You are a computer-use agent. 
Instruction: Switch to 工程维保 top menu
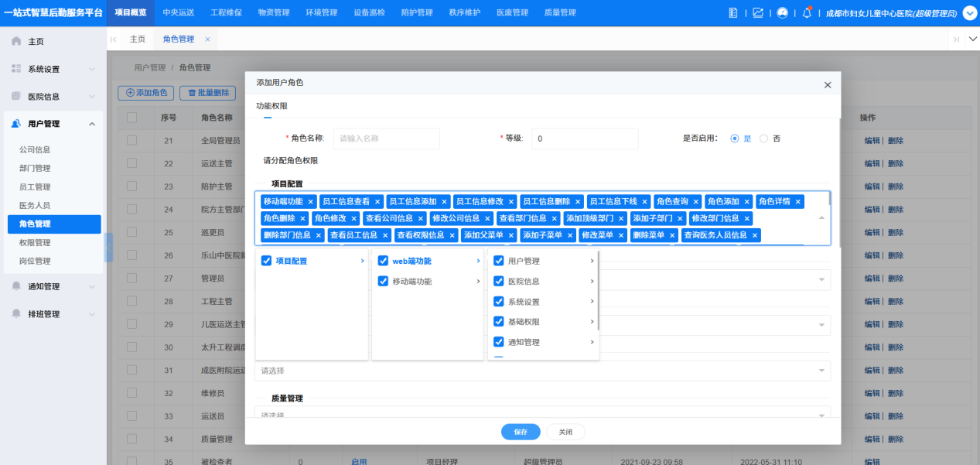pyautogui.click(x=226, y=13)
